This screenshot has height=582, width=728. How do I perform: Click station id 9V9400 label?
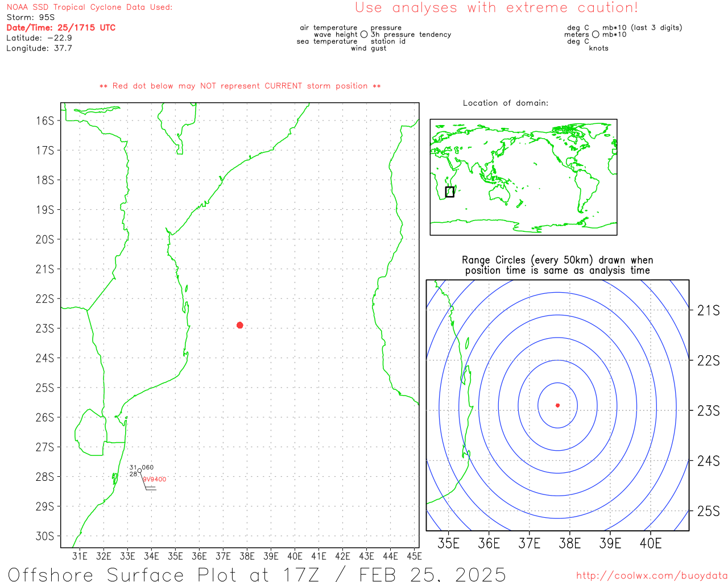154,479
